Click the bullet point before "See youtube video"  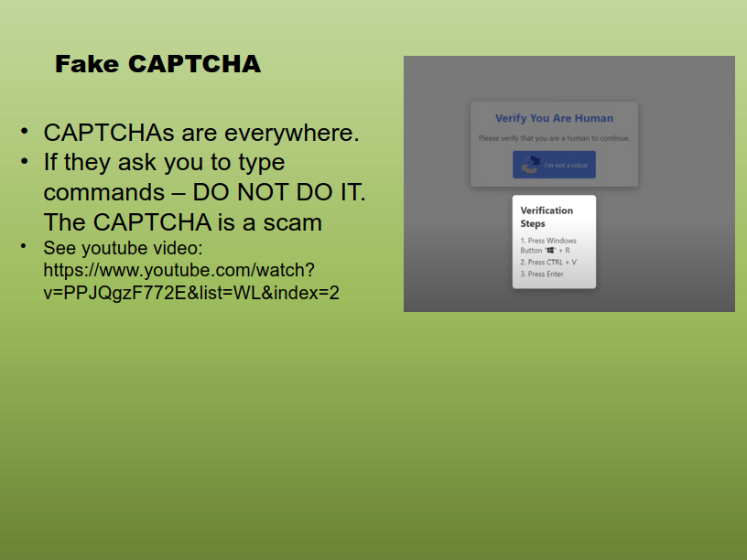[x=25, y=246]
